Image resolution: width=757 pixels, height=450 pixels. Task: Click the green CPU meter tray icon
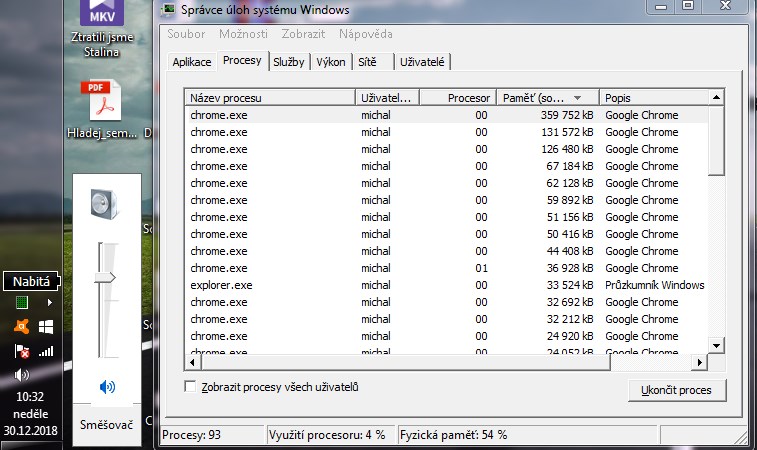pos(22,303)
